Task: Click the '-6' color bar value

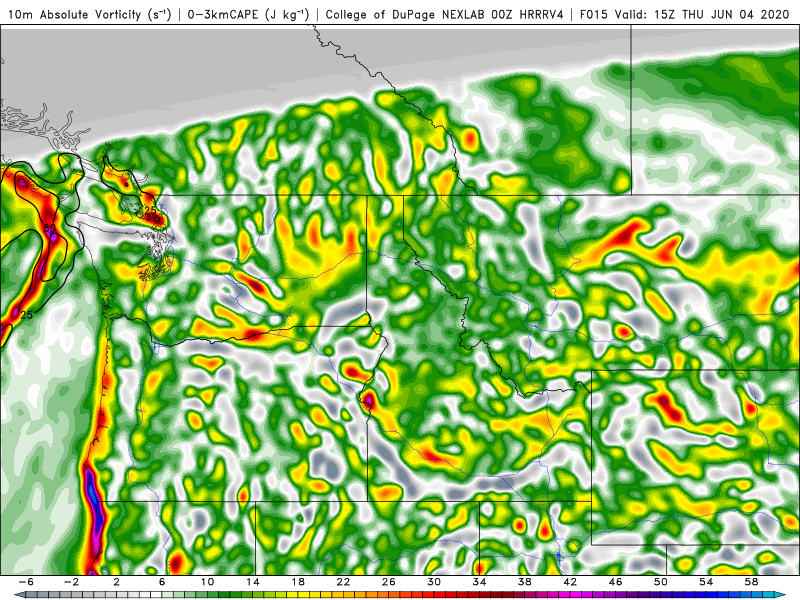Action: coord(26,582)
